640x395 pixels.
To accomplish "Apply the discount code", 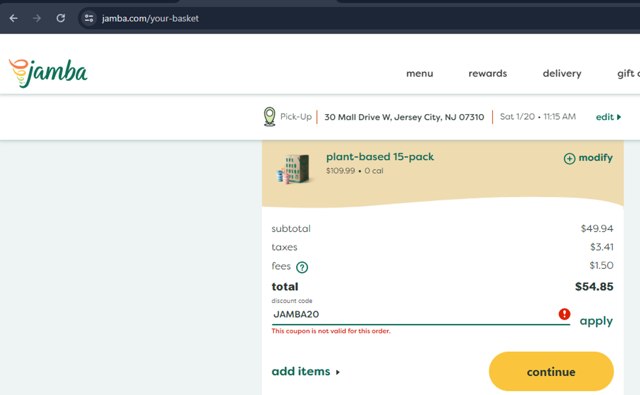I will (x=596, y=321).
